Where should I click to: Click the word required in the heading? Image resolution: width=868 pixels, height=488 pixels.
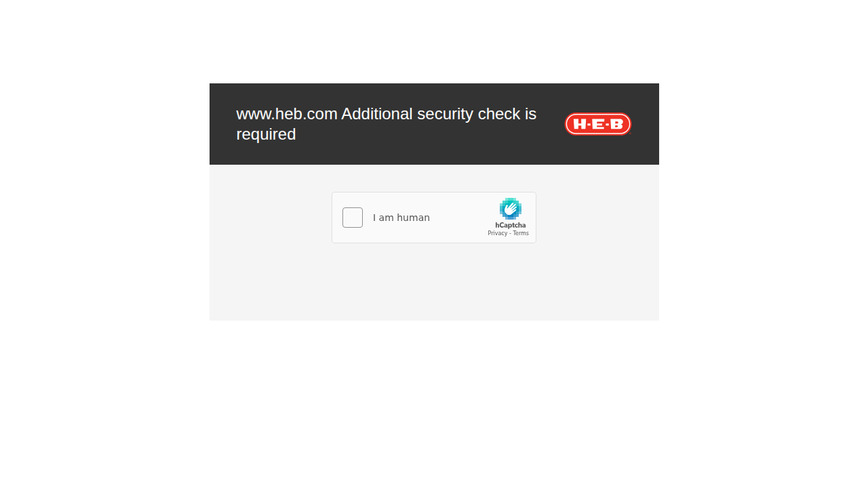pyautogui.click(x=266, y=134)
